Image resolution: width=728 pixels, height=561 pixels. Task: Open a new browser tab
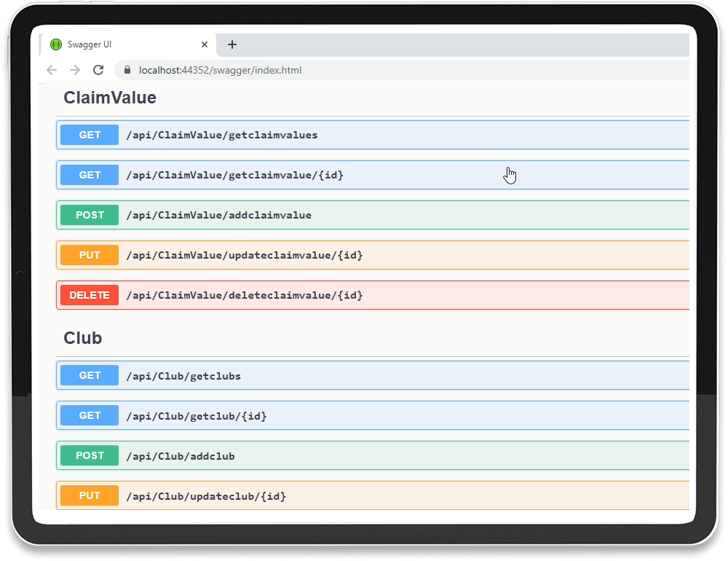tap(232, 44)
